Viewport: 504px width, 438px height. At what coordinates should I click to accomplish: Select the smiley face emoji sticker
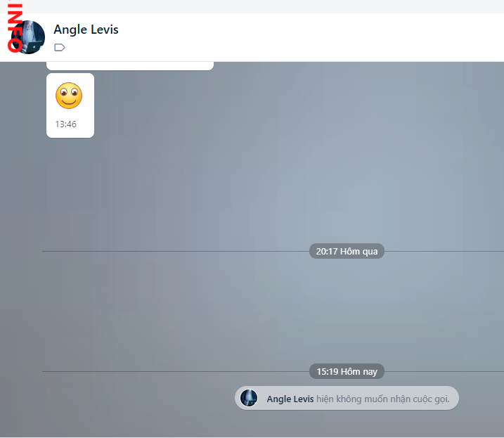pyautogui.click(x=69, y=96)
